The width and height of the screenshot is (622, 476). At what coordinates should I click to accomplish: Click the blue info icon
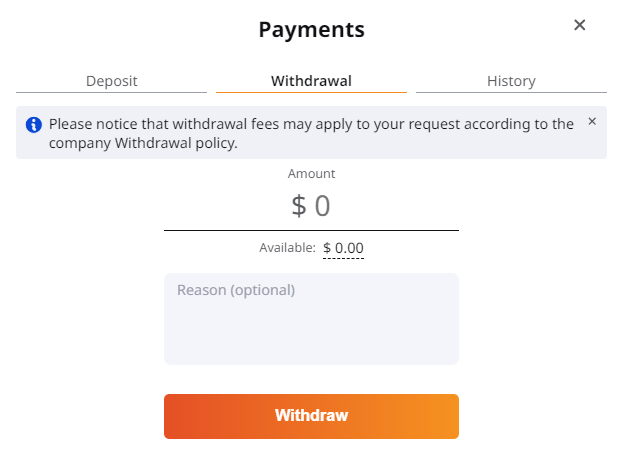pos(34,125)
